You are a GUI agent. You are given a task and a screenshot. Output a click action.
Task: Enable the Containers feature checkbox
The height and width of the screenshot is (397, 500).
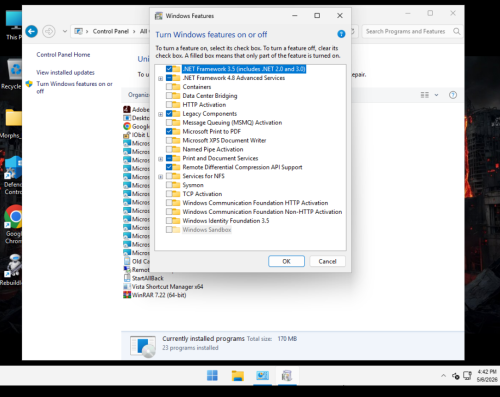point(169,87)
